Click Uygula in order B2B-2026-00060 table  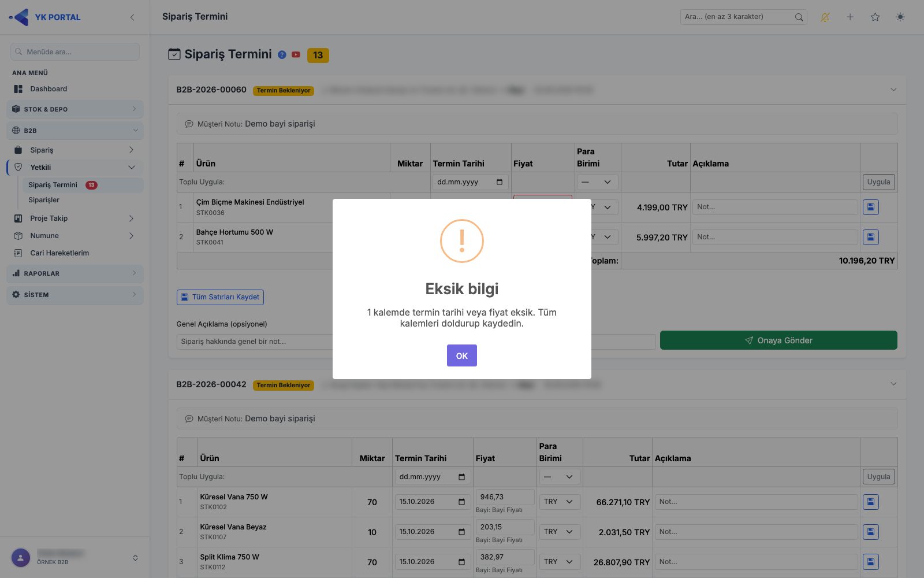[878, 182]
